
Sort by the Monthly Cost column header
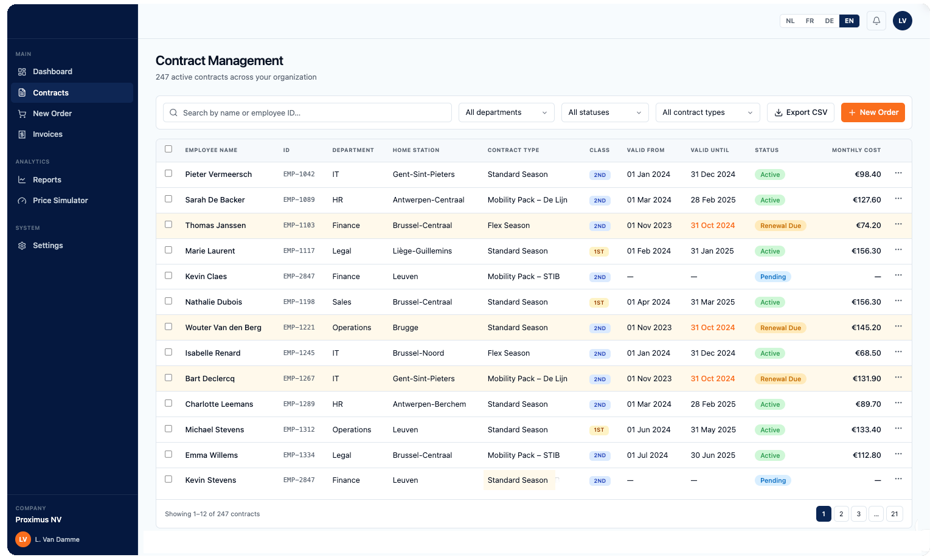[856, 150]
